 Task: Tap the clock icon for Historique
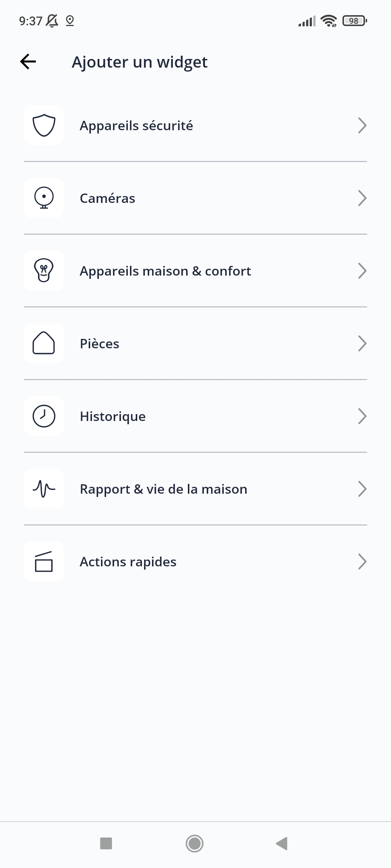[x=44, y=416]
